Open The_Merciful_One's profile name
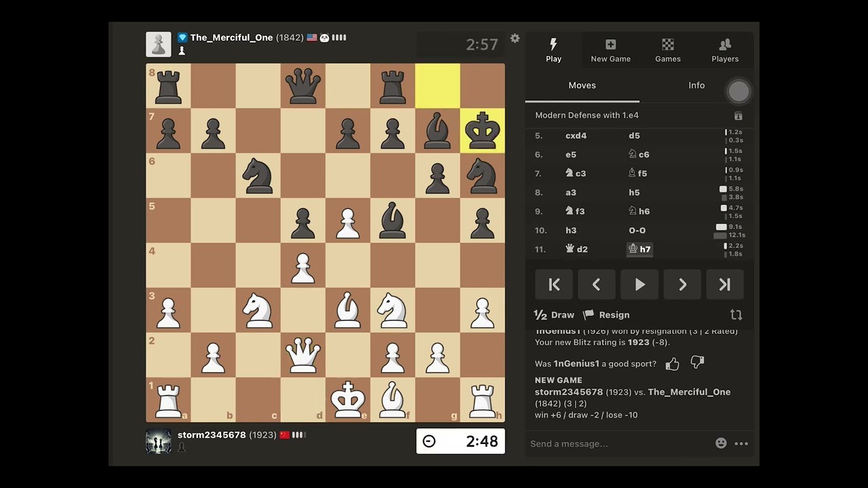Screen dimensions: 868x488 click(x=231, y=38)
